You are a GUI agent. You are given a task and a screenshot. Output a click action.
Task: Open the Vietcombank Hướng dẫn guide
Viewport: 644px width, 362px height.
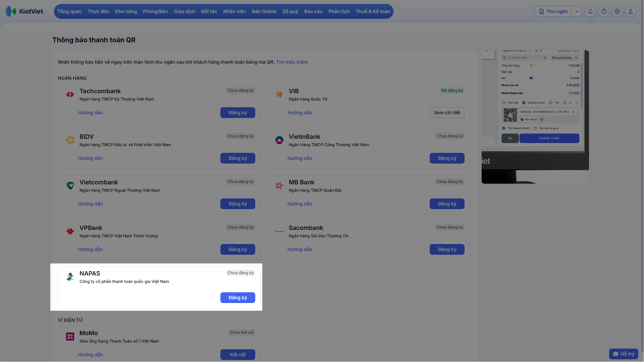click(x=91, y=204)
